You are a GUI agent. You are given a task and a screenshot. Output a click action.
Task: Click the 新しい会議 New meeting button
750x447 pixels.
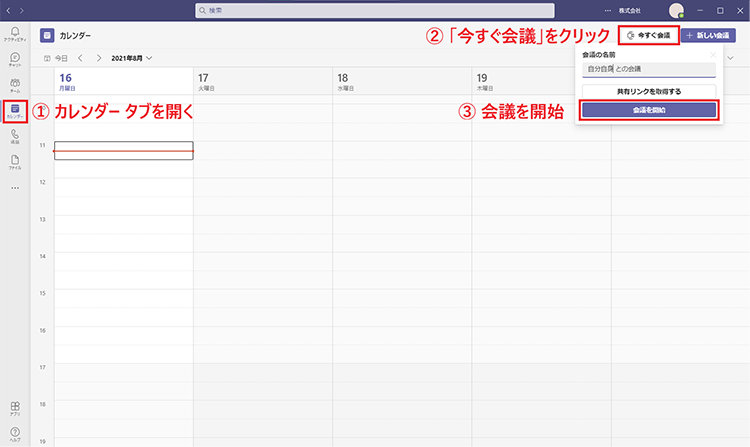(x=708, y=35)
